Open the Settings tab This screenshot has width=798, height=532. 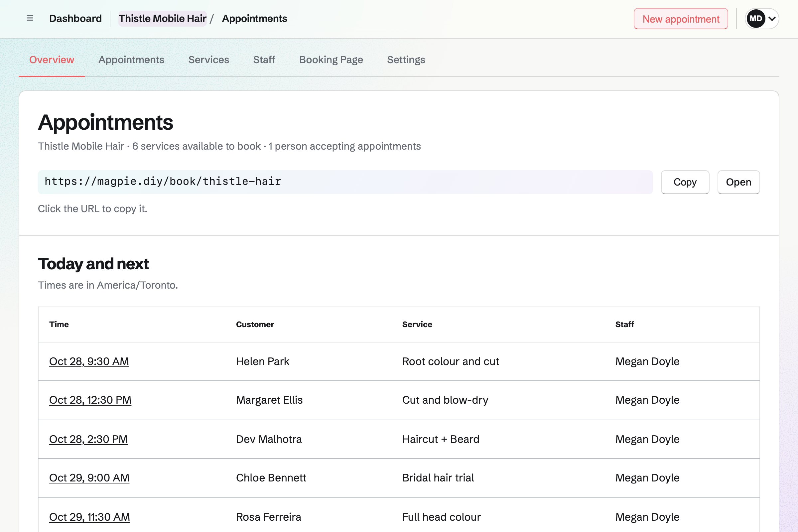coord(406,60)
